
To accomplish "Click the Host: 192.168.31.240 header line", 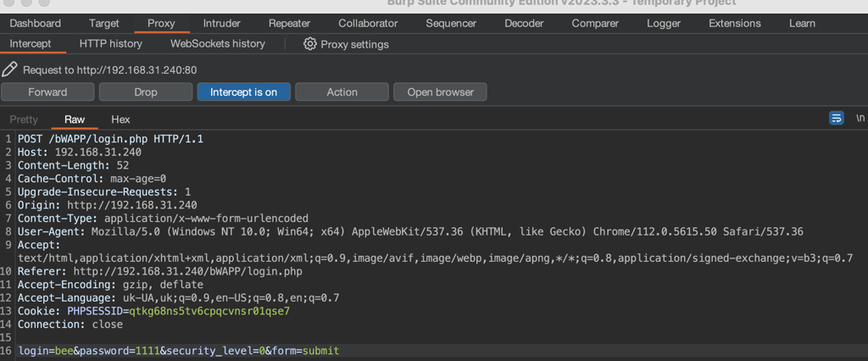I will click(79, 153).
